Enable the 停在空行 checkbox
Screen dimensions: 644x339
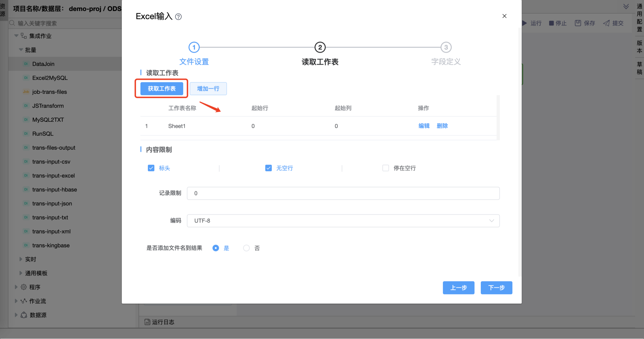pyautogui.click(x=386, y=168)
